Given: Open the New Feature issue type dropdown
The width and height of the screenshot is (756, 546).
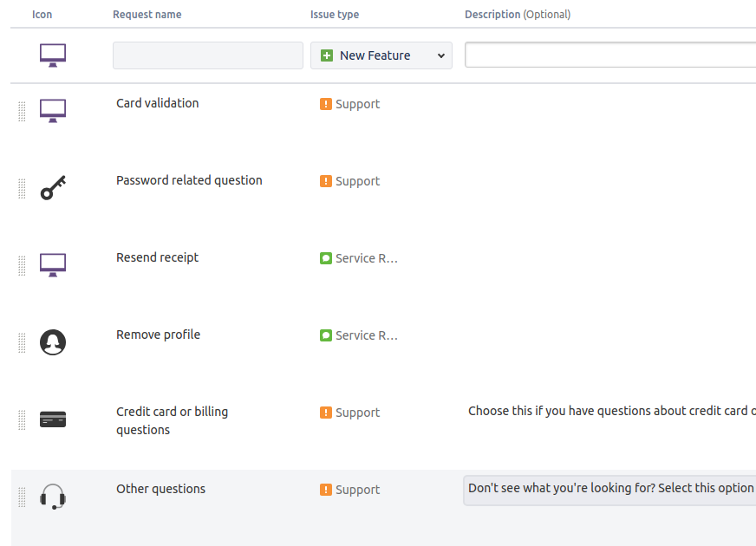Looking at the screenshot, I should tap(381, 55).
